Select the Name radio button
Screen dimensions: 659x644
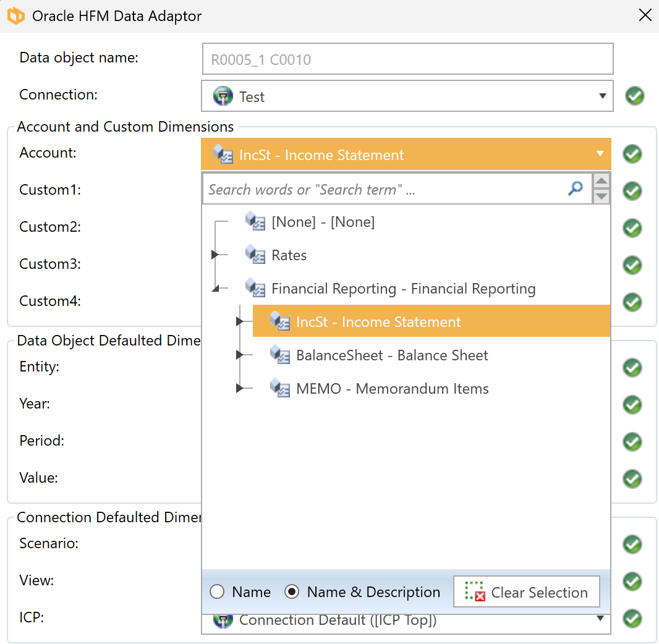(217, 592)
